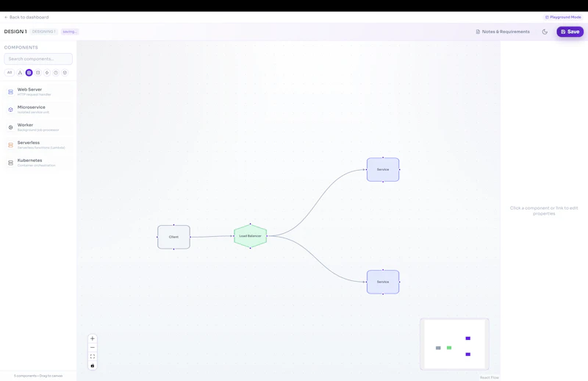Screen dimensions: 588x381
Task: Click the saving status badge
Action: 70,32
